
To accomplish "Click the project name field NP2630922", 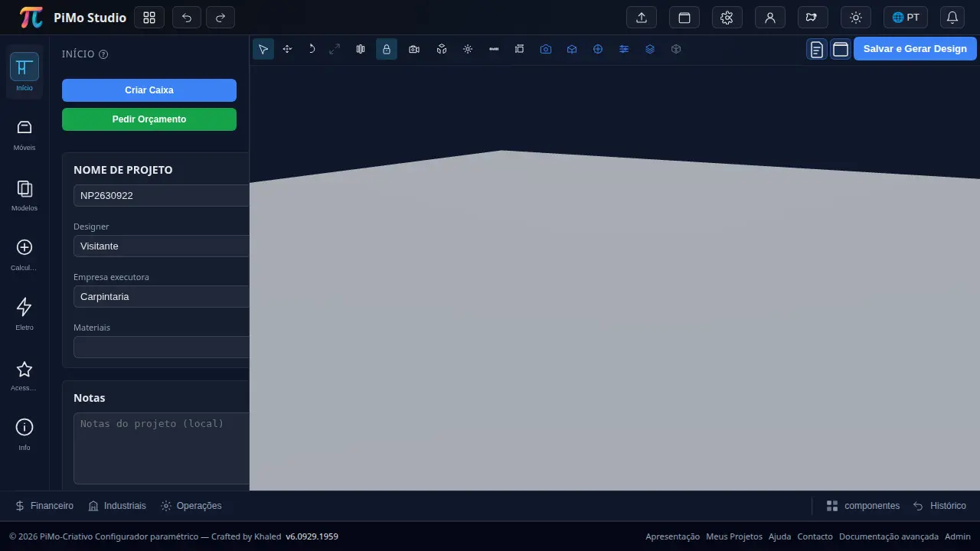I will [162, 196].
